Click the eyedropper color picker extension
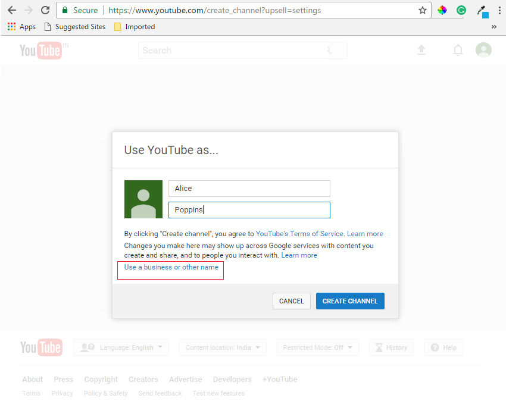Image resolution: width=506 pixels, height=420 pixels. click(x=482, y=12)
